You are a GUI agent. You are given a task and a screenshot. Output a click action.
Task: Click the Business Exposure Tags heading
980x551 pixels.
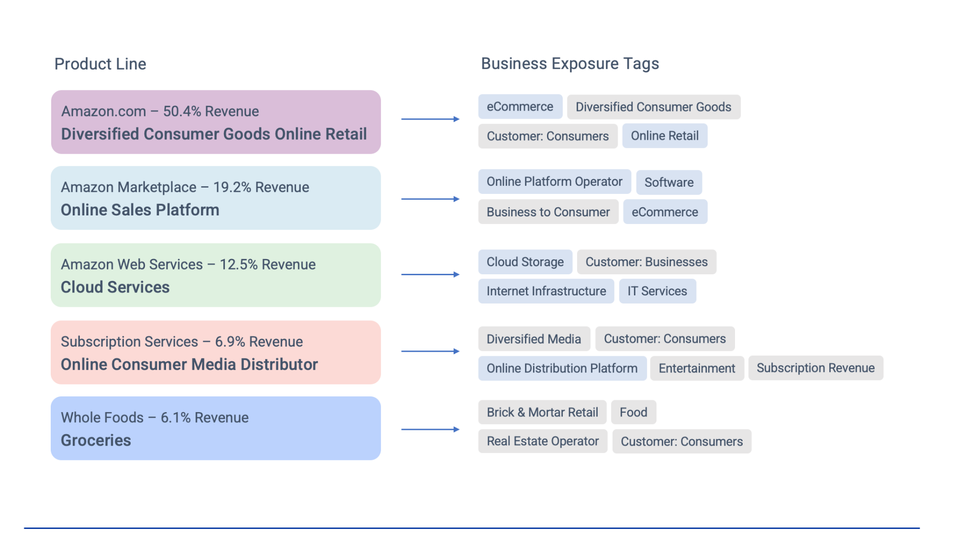pyautogui.click(x=570, y=63)
